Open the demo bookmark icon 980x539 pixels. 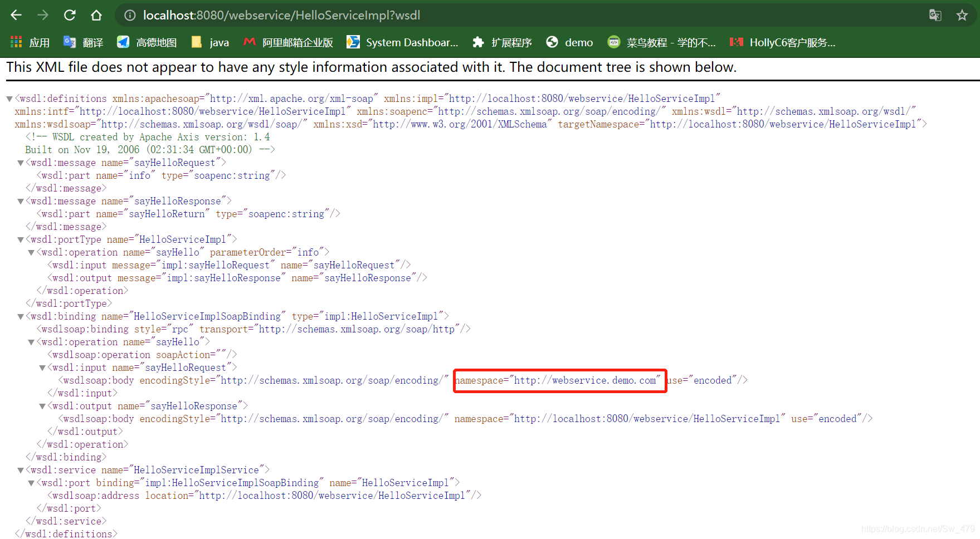pos(552,42)
